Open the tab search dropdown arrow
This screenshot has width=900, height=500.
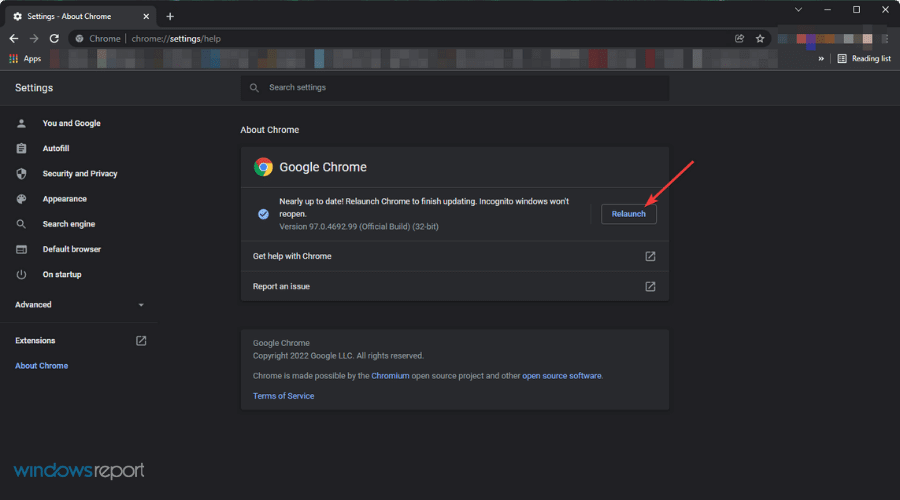pyautogui.click(x=798, y=10)
